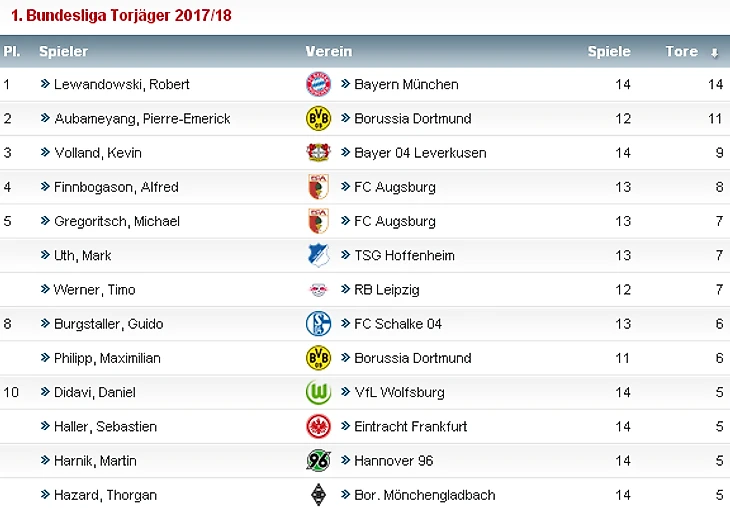Screen dimensions: 730x508
Task: Click the Mönchengladbach diamond crest
Action: pos(318,495)
